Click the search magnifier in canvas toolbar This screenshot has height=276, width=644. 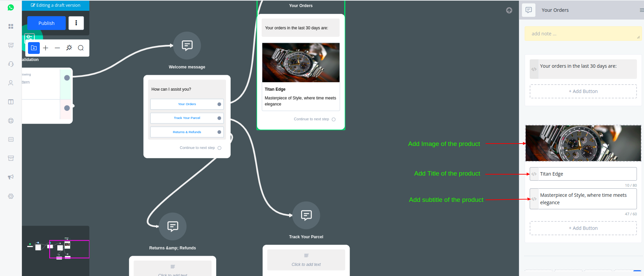pyautogui.click(x=81, y=48)
